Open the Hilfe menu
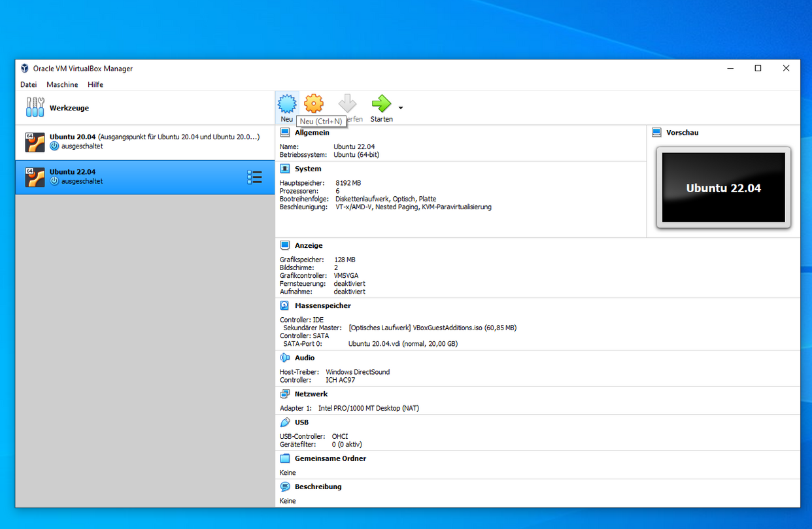 click(95, 84)
